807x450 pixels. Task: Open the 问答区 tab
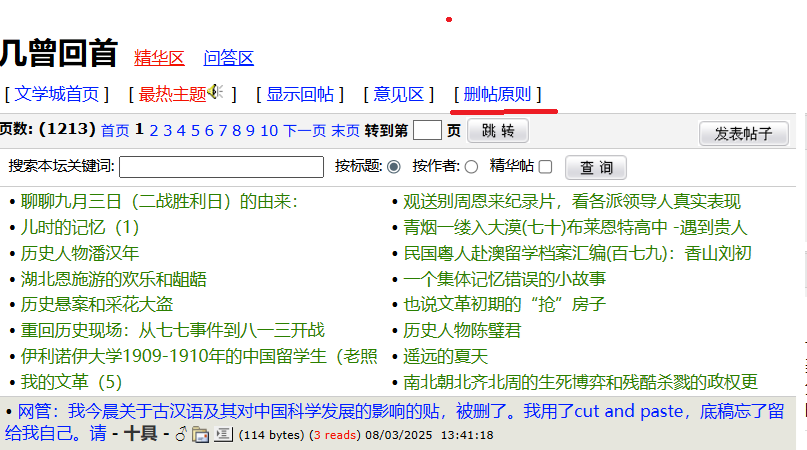coord(229,58)
